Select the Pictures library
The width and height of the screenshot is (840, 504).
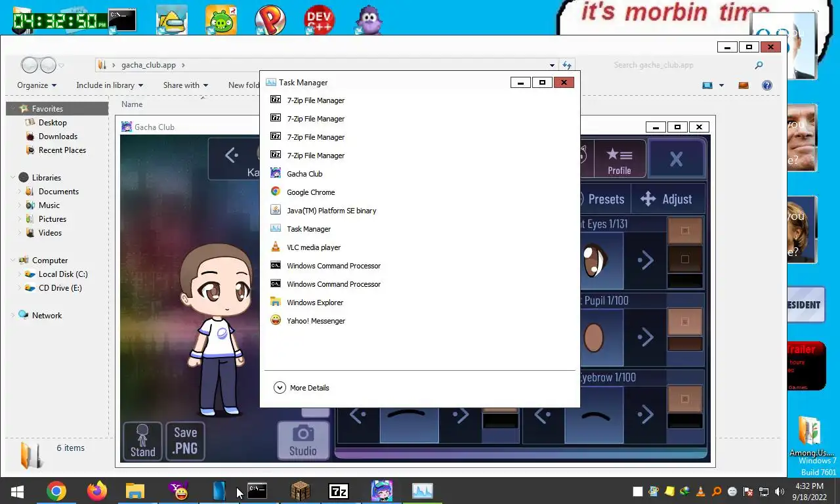click(52, 219)
